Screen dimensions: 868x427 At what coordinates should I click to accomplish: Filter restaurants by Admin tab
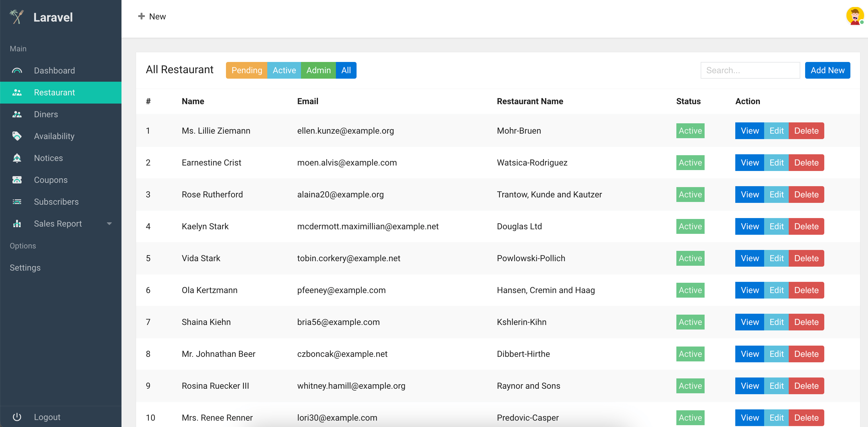[x=318, y=70]
